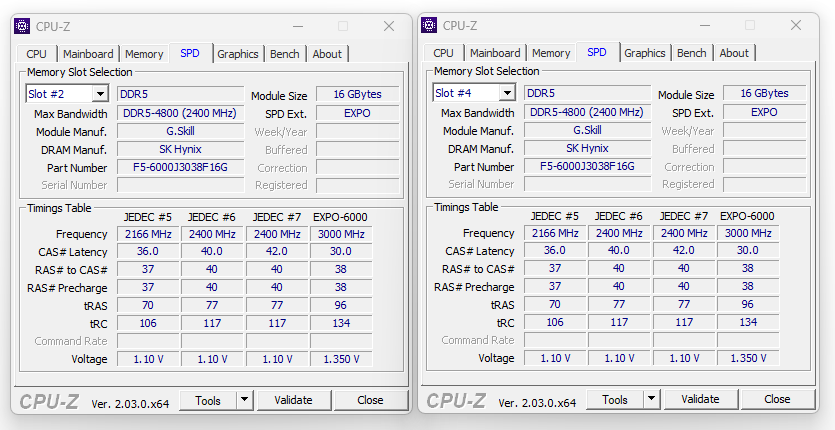This screenshot has height=430, width=835.
Task: Click Tools button in left window
Action: click(x=208, y=400)
